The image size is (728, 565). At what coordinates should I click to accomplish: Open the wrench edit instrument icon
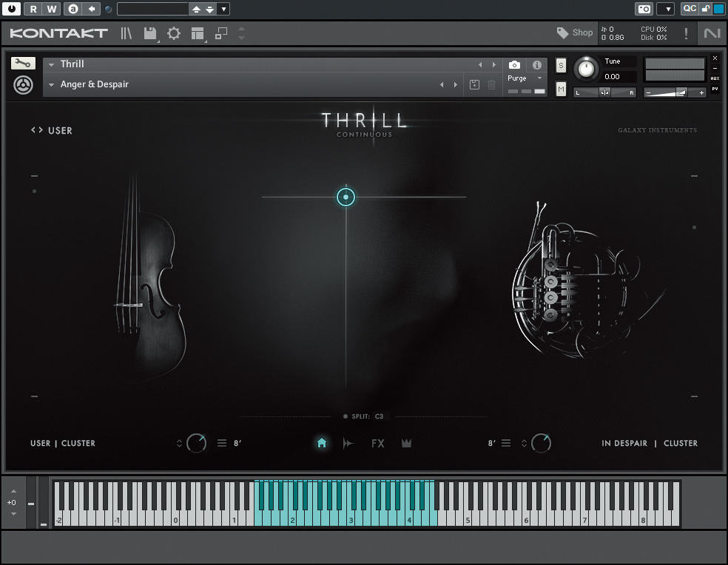[x=23, y=63]
